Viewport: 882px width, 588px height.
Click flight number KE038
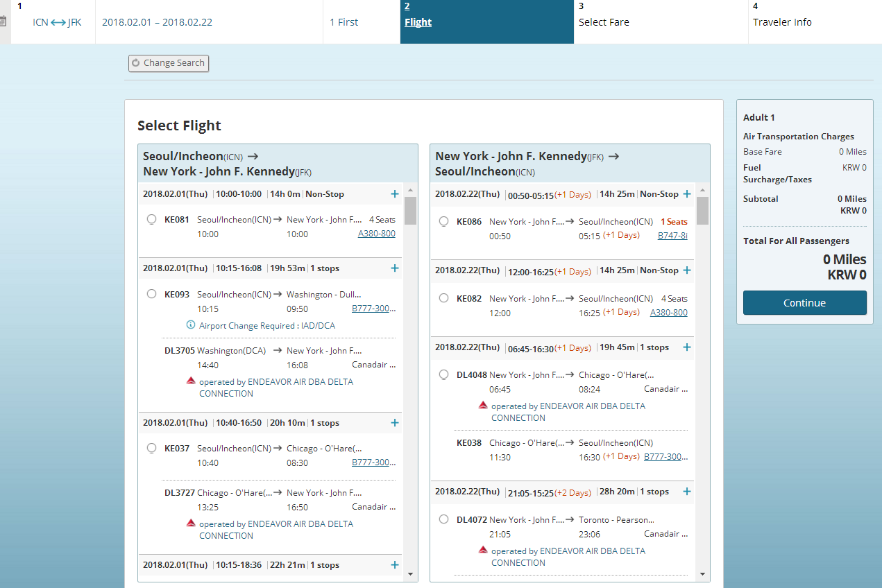click(469, 443)
